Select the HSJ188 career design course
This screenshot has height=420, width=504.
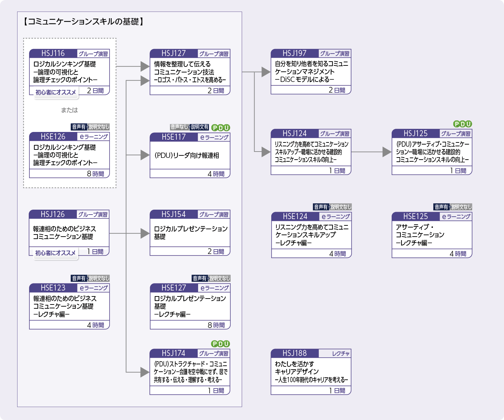click(x=311, y=372)
